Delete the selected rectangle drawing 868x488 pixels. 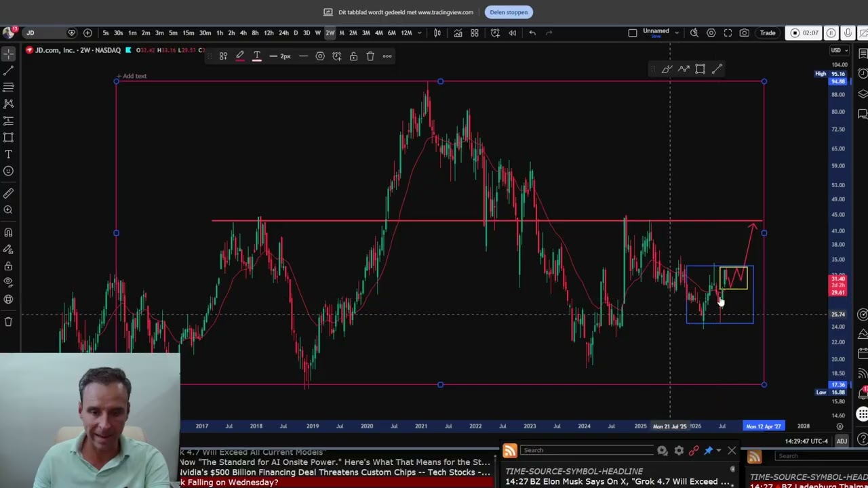click(370, 56)
